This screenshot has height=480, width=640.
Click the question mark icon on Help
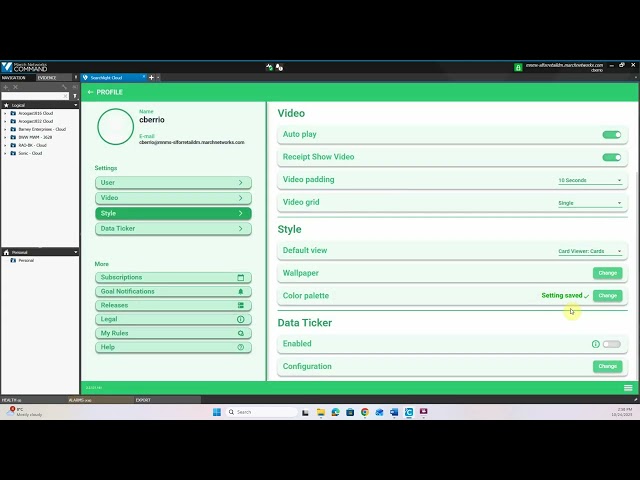tap(241, 347)
